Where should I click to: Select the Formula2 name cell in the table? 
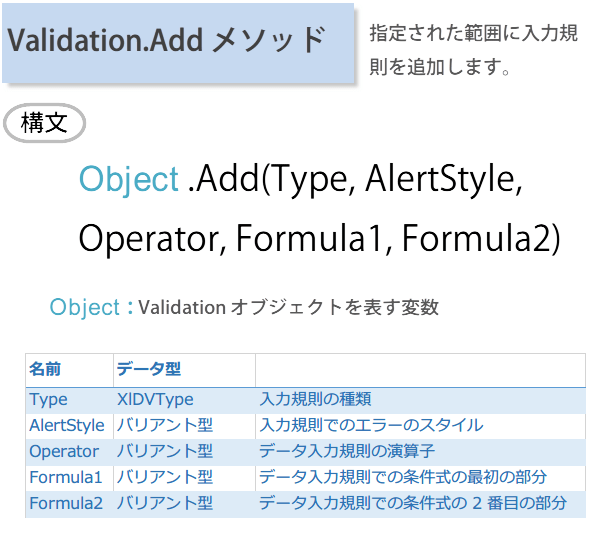(66, 503)
